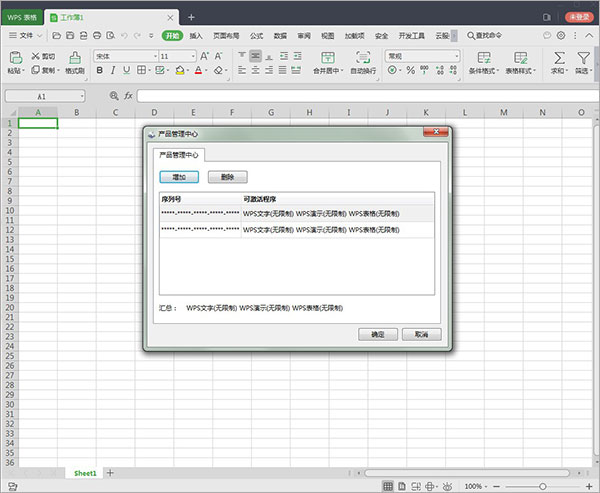Collapse the ribbon with chevron
600x493 pixels.
(589, 36)
